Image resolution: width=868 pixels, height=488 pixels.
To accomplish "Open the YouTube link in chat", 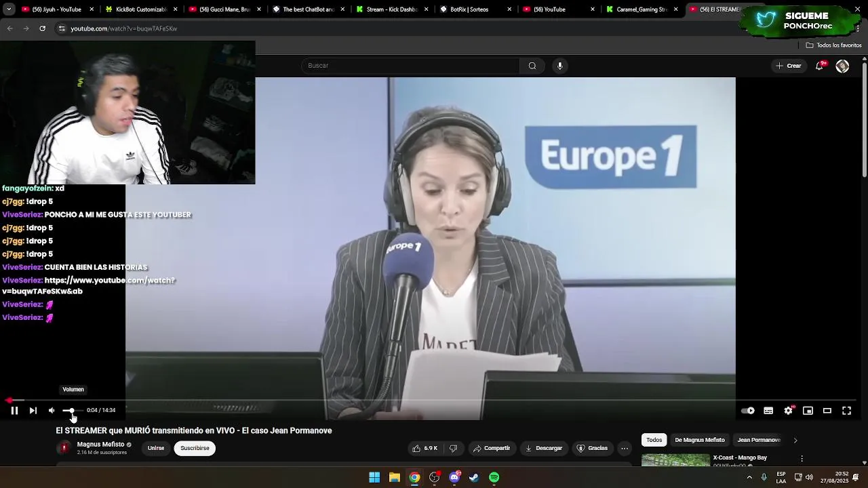I will pos(88,285).
